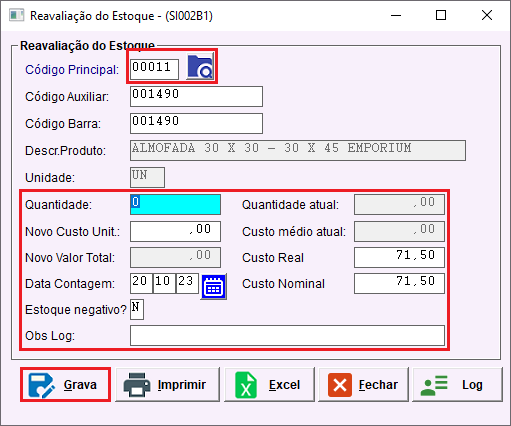Select the Código Auxiliar field
The width and height of the screenshot is (511, 426).
(x=196, y=97)
